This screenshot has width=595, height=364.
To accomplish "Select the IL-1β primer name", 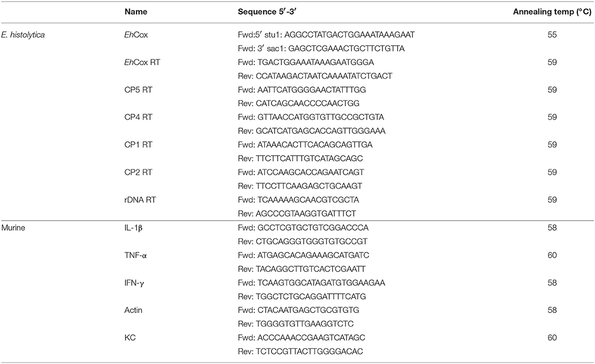I will pos(133,228).
